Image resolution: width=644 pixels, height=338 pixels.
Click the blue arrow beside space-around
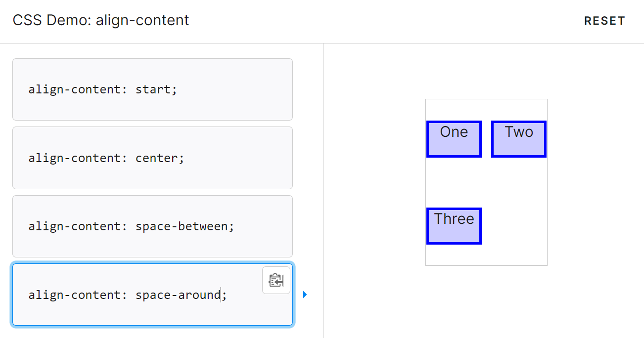305,295
